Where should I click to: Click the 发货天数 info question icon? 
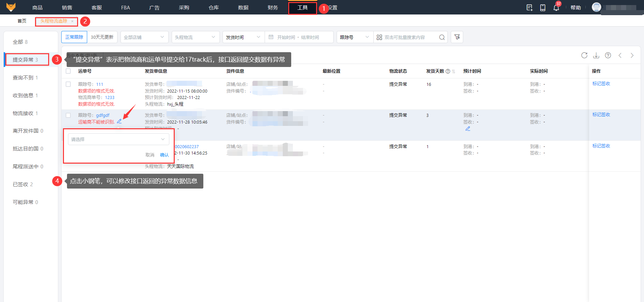[x=448, y=71]
